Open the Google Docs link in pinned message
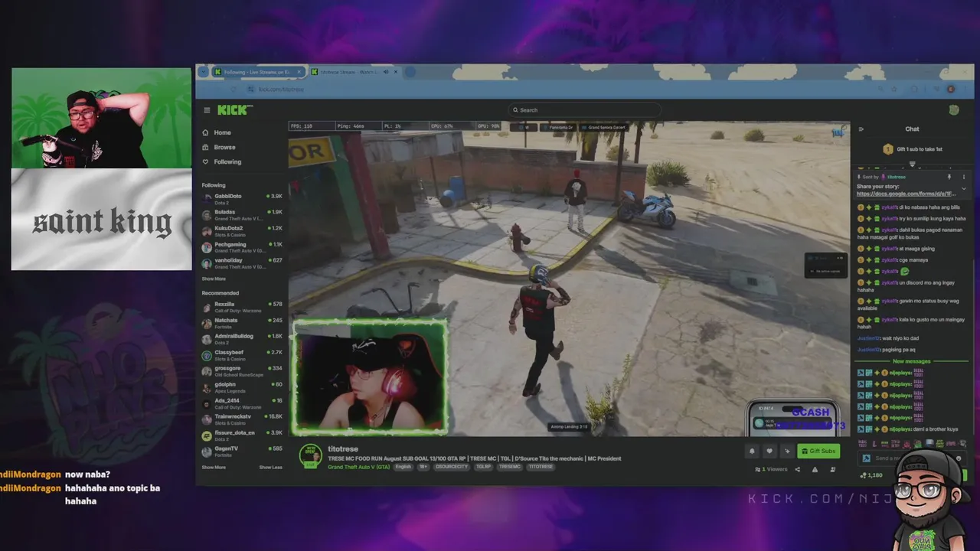980x551 pixels. tap(906, 194)
